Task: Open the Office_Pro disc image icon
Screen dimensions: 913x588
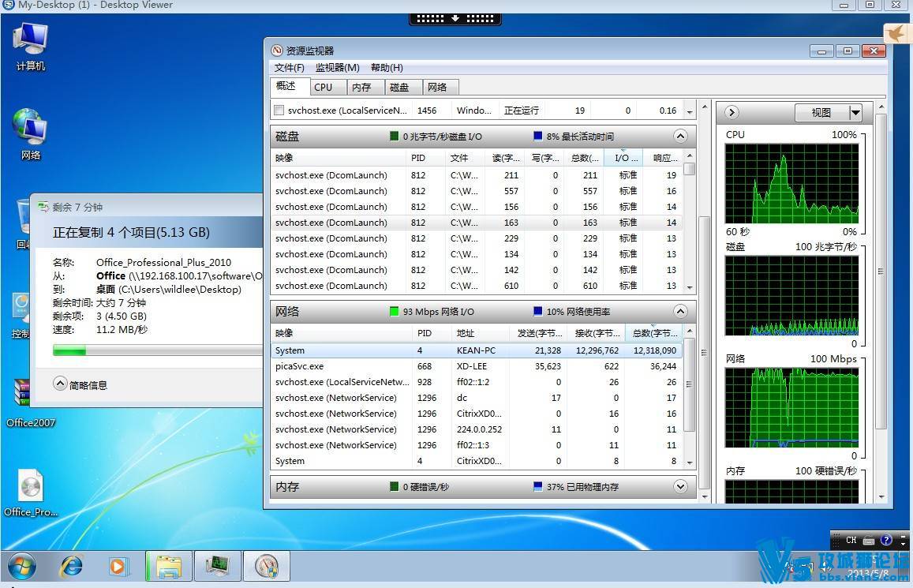Action: click(x=31, y=493)
